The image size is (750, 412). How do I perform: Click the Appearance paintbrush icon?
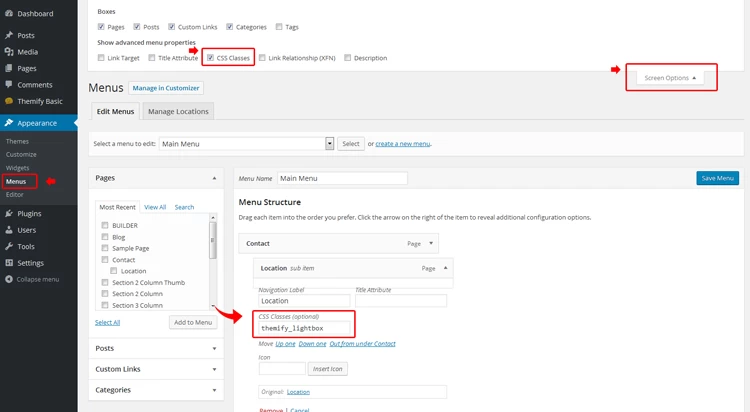[x=9, y=123]
